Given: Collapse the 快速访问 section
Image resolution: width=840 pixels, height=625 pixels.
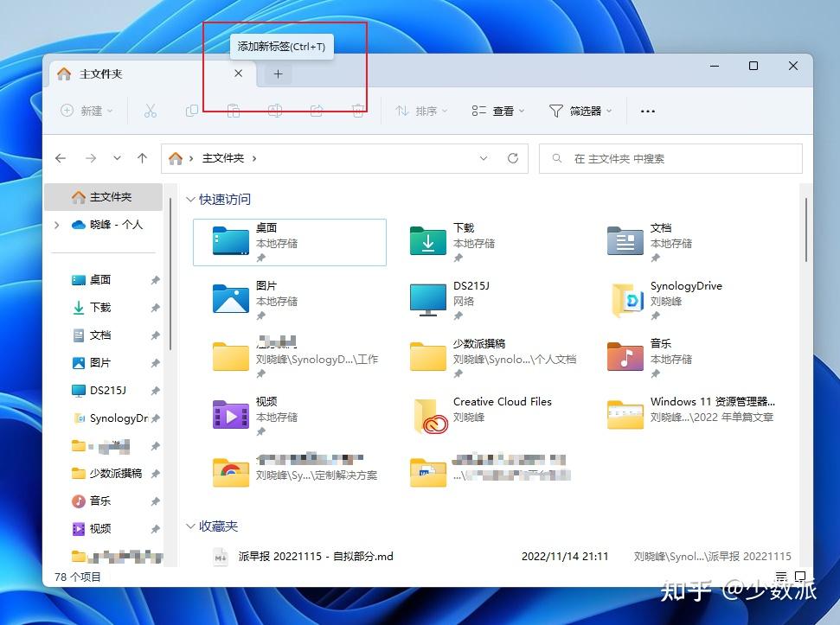Looking at the screenshot, I should coord(191,199).
